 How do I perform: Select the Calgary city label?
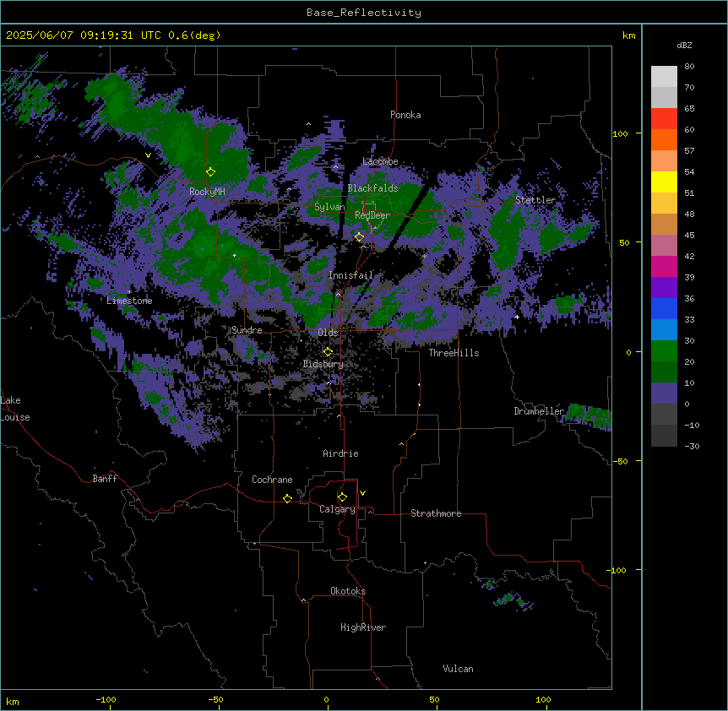337,509
